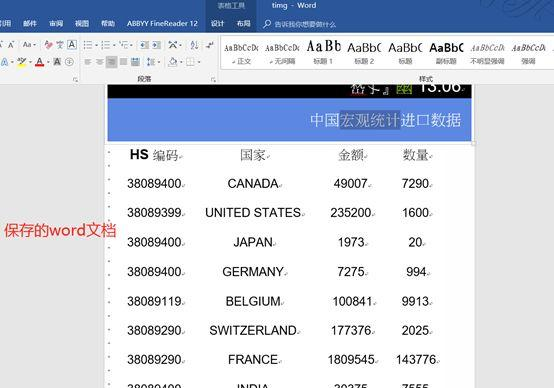
Task: Apply the 标题 1 heading style
Action: [323, 52]
